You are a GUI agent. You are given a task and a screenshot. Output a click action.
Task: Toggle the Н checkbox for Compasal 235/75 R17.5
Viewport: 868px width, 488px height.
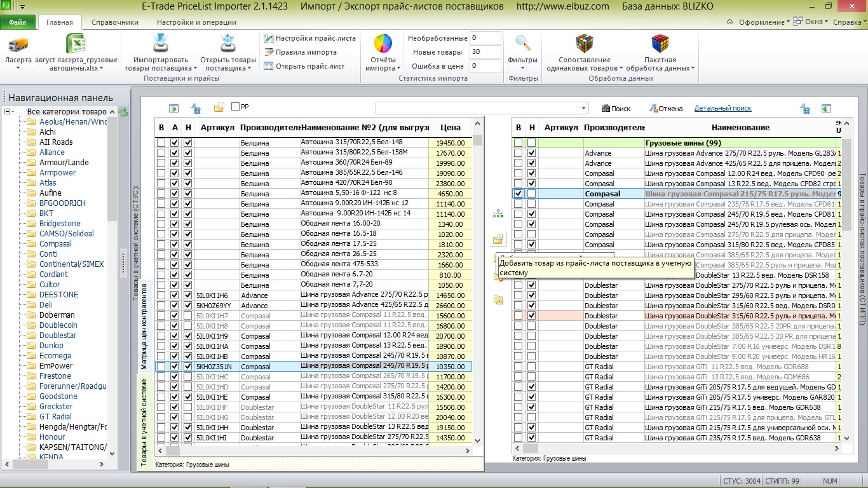531,204
